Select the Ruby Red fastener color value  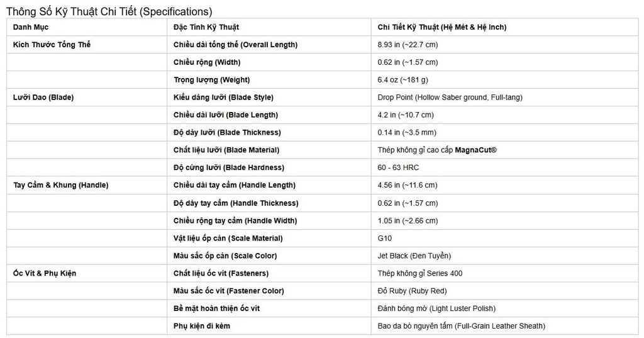413,291
